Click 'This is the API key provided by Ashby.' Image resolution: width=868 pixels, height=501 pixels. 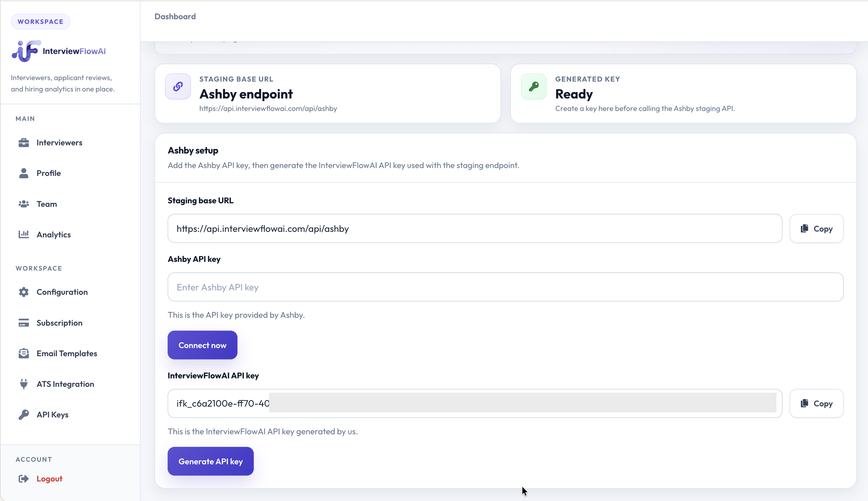[236, 315]
